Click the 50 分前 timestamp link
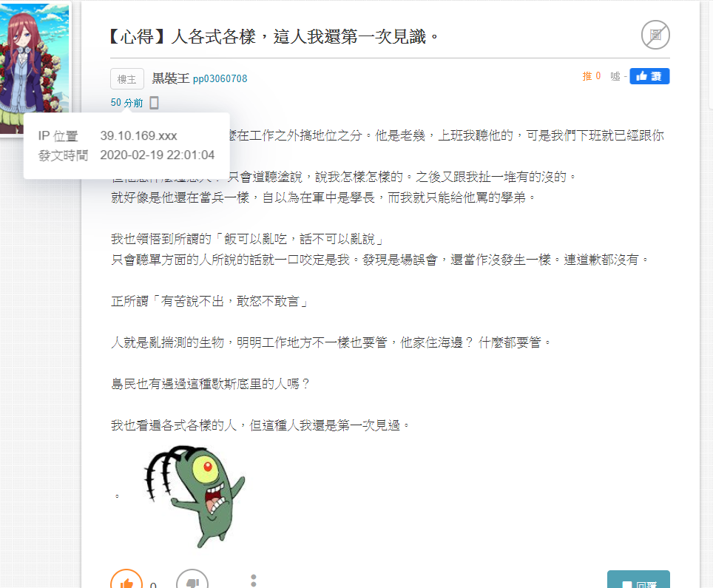713x588 pixels. click(126, 103)
